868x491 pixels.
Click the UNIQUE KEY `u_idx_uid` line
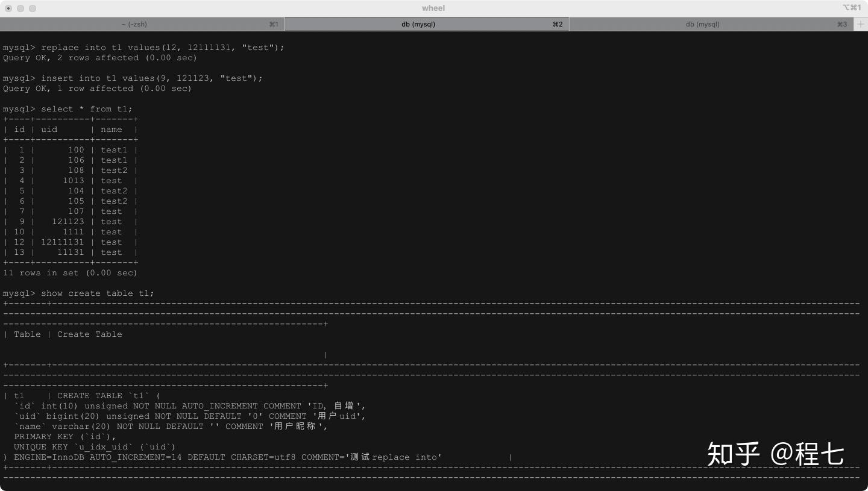pyautogui.click(x=95, y=447)
